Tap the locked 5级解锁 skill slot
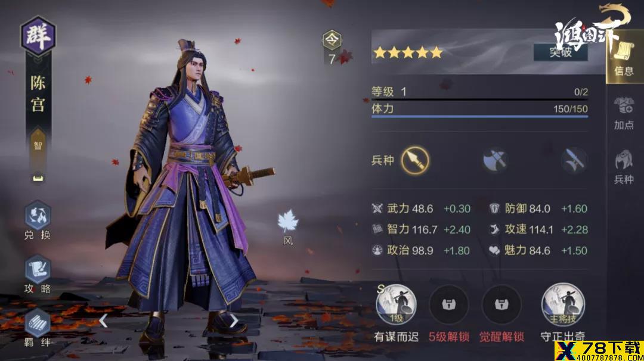644x361 pixels. tap(448, 305)
